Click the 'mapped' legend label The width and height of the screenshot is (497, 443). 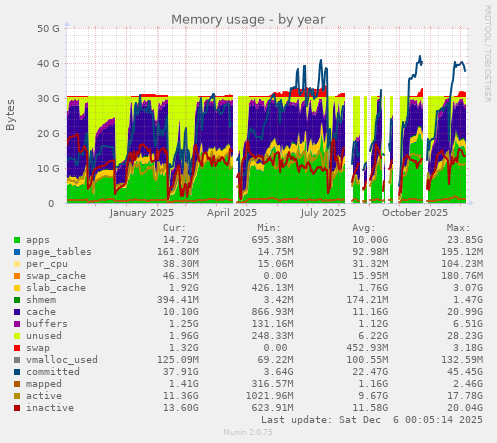tap(44, 384)
